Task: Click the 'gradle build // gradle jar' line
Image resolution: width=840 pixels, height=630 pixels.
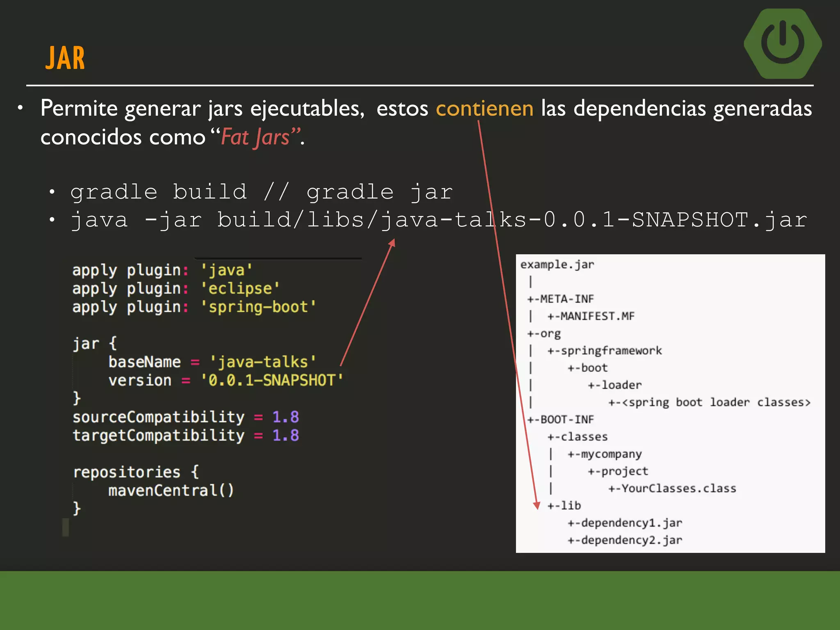Action: pos(262,193)
